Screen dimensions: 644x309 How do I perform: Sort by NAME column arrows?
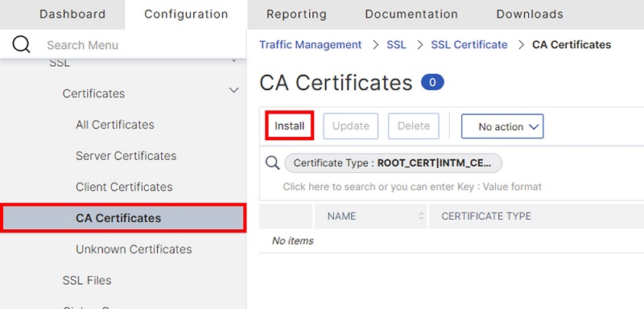point(421,216)
